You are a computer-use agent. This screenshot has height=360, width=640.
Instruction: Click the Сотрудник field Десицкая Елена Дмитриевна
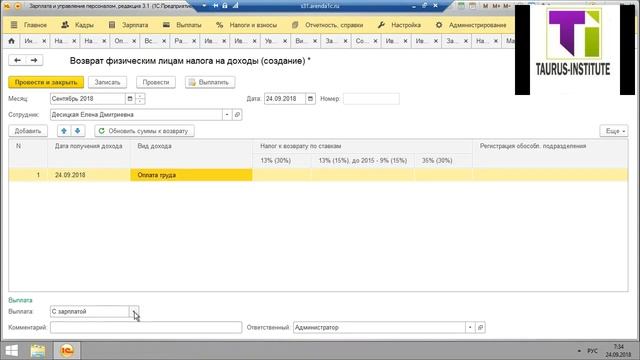pyautogui.click(x=136, y=115)
